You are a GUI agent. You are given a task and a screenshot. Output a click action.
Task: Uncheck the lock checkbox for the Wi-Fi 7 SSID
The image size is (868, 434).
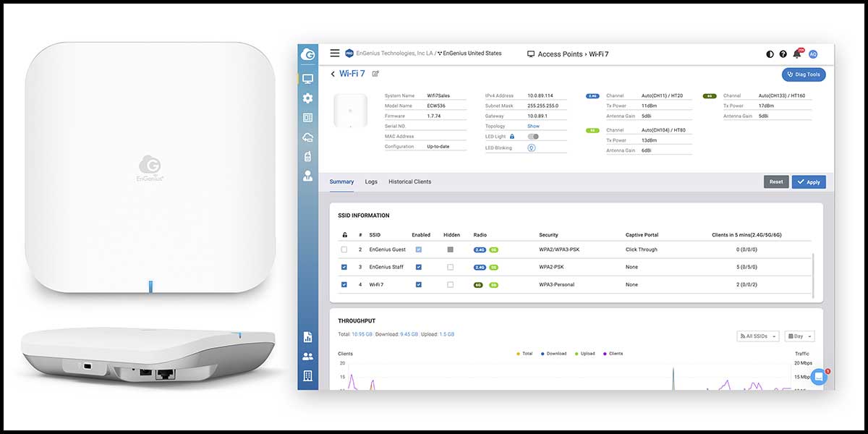344,284
